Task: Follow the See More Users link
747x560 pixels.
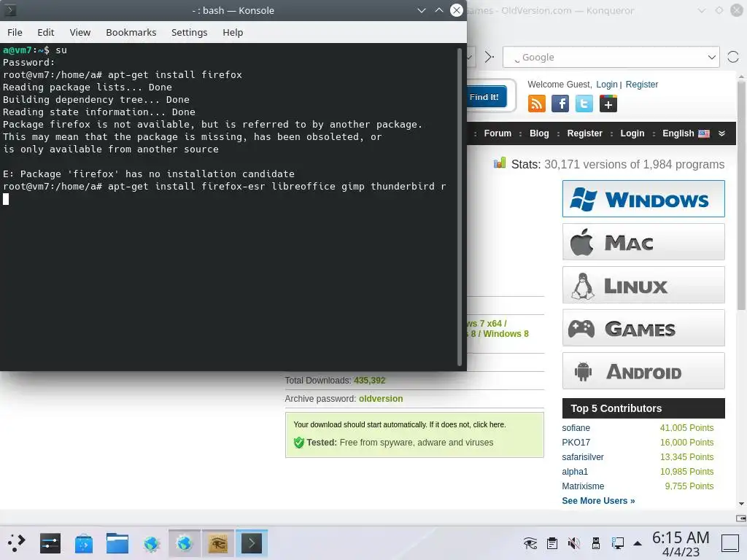Action: tap(598, 500)
